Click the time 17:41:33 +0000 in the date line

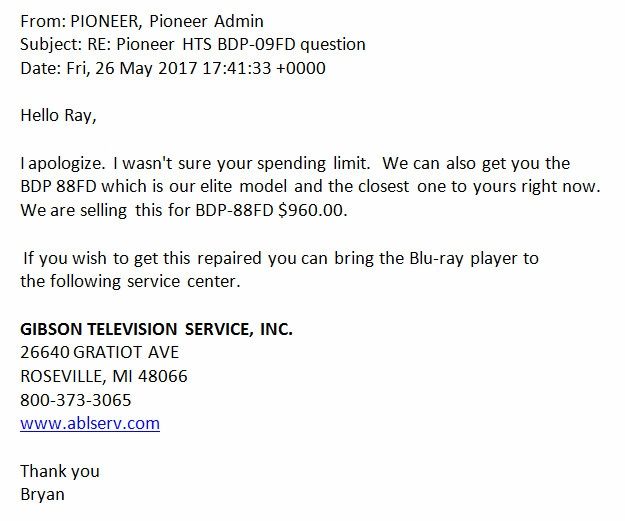coord(264,68)
